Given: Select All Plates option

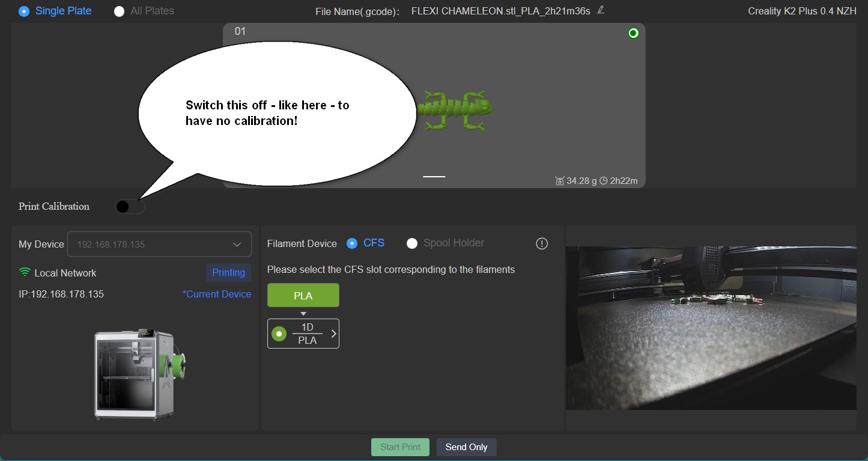Looking at the screenshot, I should pyautogui.click(x=144, y=11).
